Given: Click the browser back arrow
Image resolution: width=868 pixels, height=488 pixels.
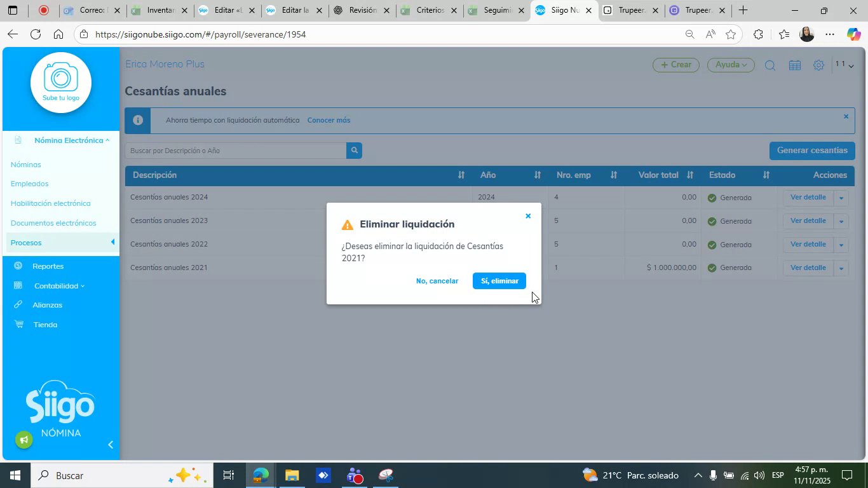Looking at the screenshot, I should click(12, 34).
